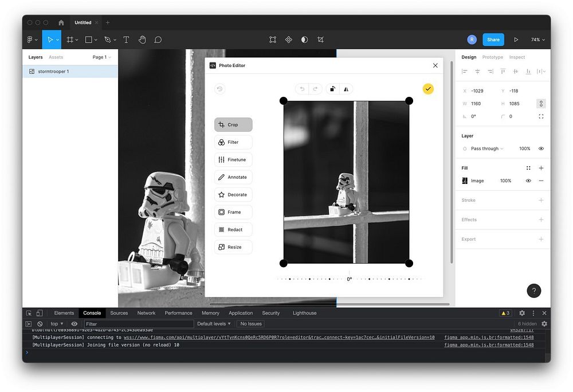The width and height of the screenshot is (573, 392).
Task: Select the Text tool
Action: coord(126,40)
